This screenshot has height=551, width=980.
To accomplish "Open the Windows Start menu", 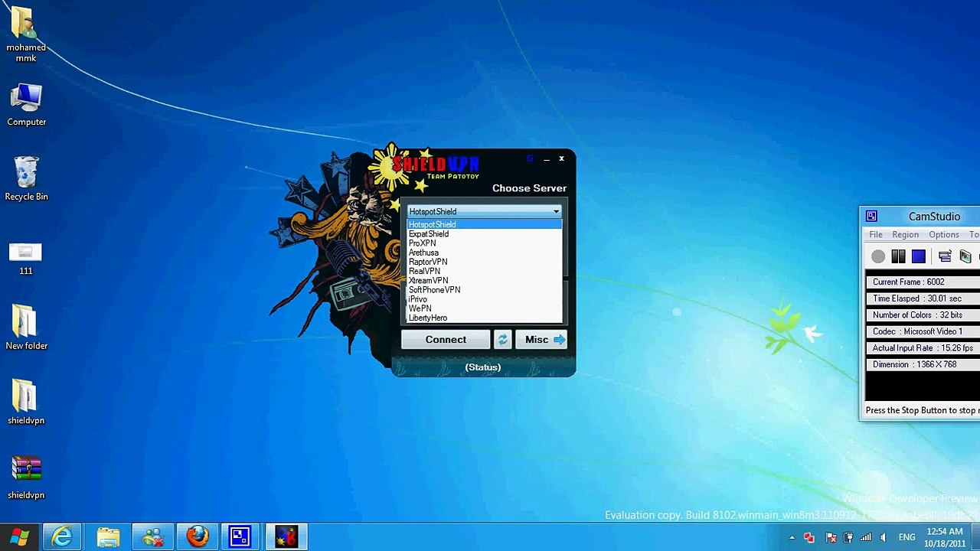I will pyautogui.click(x=19, y=537).
